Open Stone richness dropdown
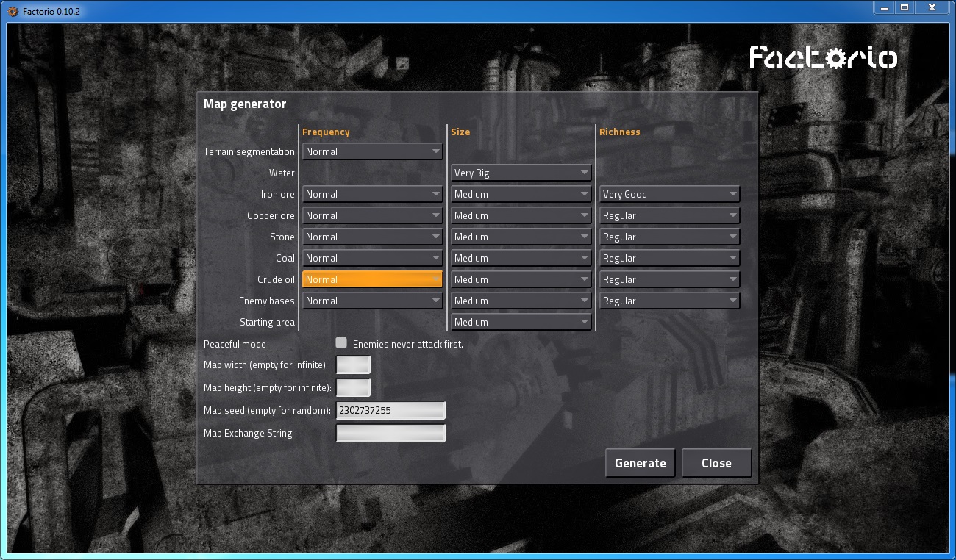The height and width of the screenshot is (560, 956). [x=669, y=237]
